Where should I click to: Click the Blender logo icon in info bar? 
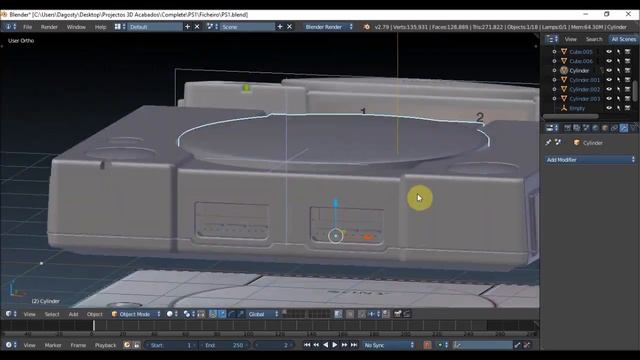[x=366, y=27]
